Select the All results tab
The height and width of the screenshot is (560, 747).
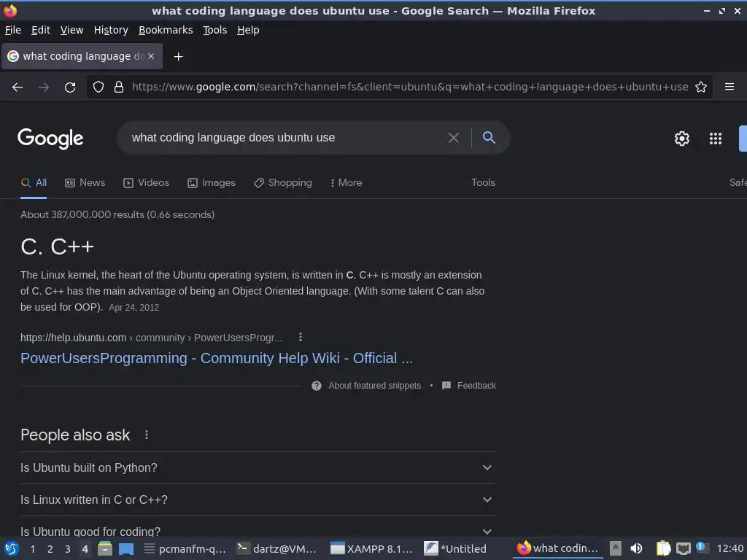[x=34, y=183]
